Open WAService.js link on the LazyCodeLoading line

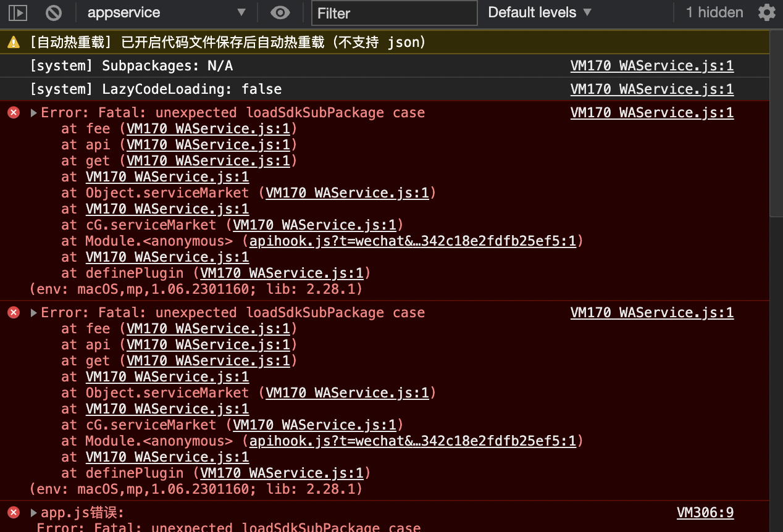click(x=652, y=89)
